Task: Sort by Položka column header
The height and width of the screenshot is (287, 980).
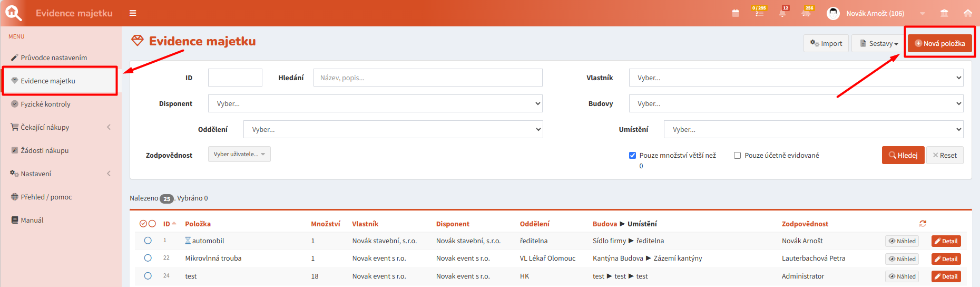Action: 198,224
